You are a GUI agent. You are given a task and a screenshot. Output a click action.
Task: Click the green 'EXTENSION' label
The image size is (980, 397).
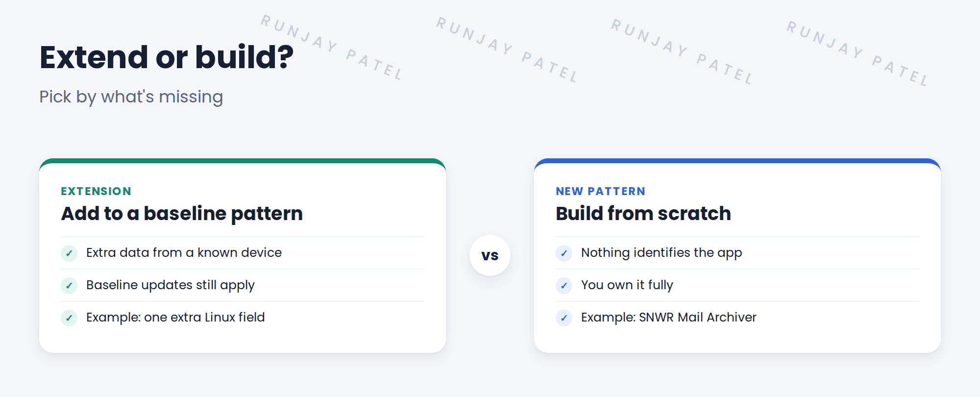coord(96,191)
